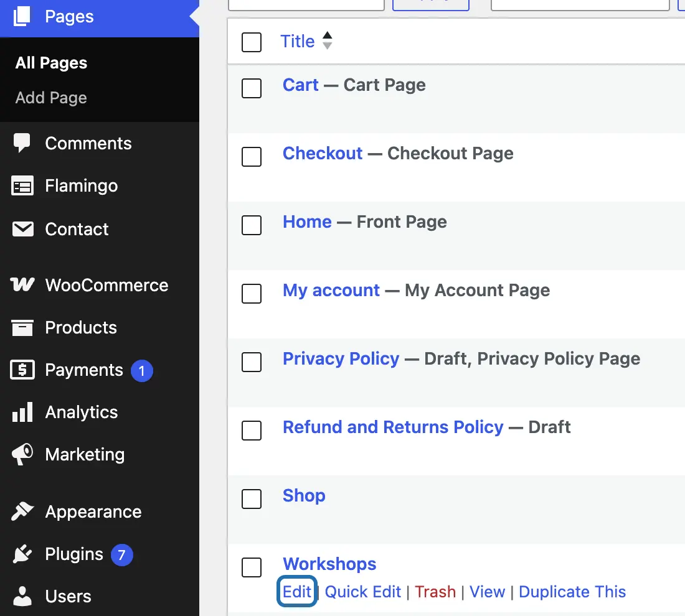This screenshot has width=685, height=616.
Task: Open the Refund and Returns Policy link
Action: tap(393, 427)
